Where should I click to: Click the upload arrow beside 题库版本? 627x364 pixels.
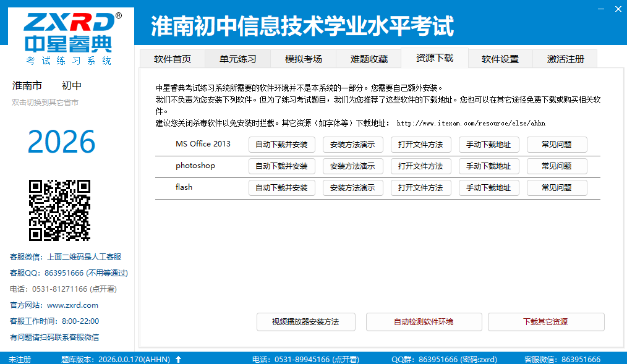coord(178,358)
